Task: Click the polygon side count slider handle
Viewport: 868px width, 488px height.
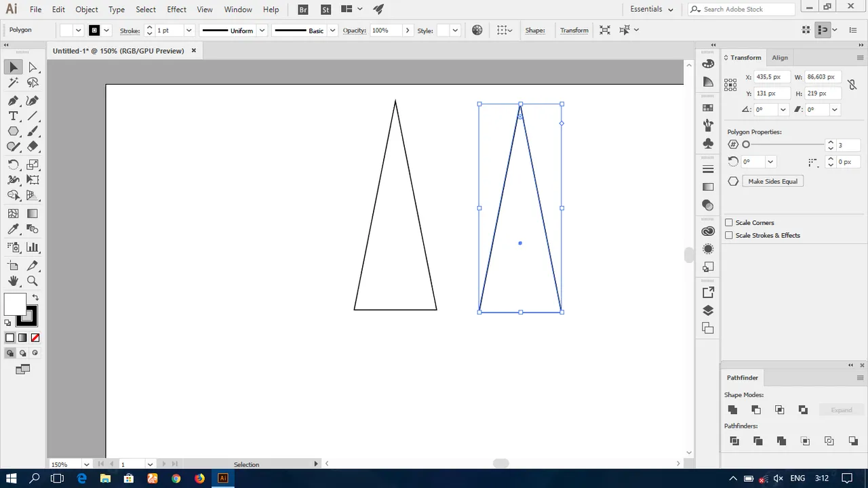Action: (746, 144)
